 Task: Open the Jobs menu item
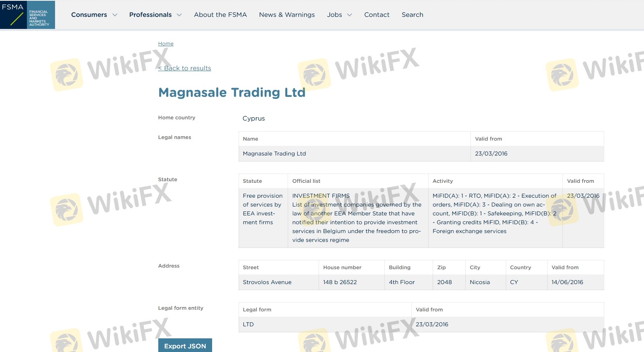click(335, 15)
